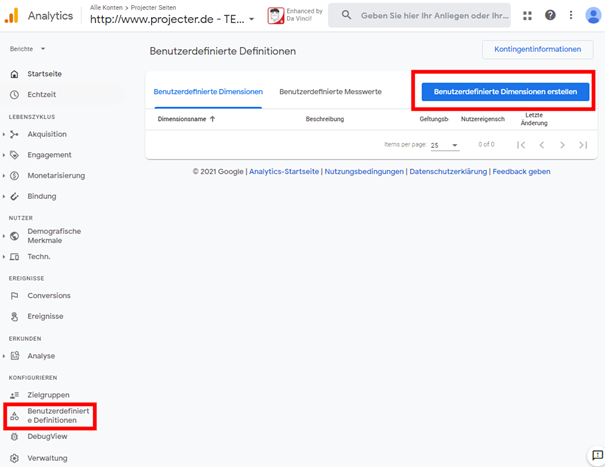Click into the search input field
605x467 pixels.
tap(434, 15)
